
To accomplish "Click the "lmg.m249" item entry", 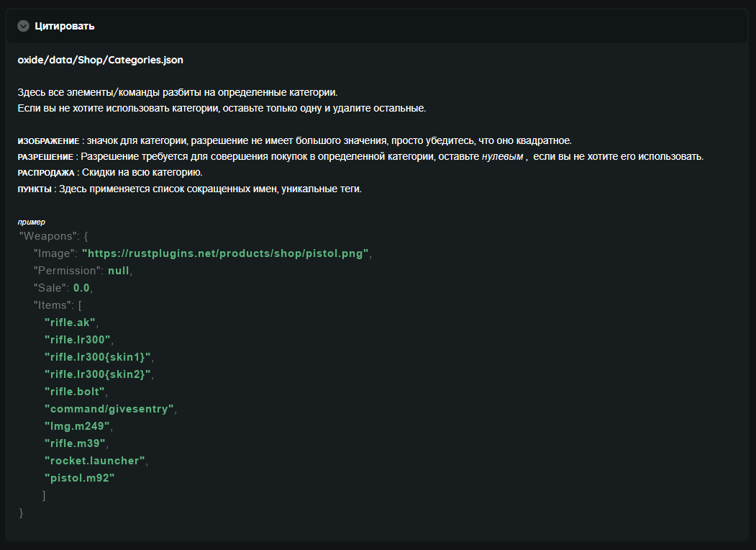I will 77,426.
